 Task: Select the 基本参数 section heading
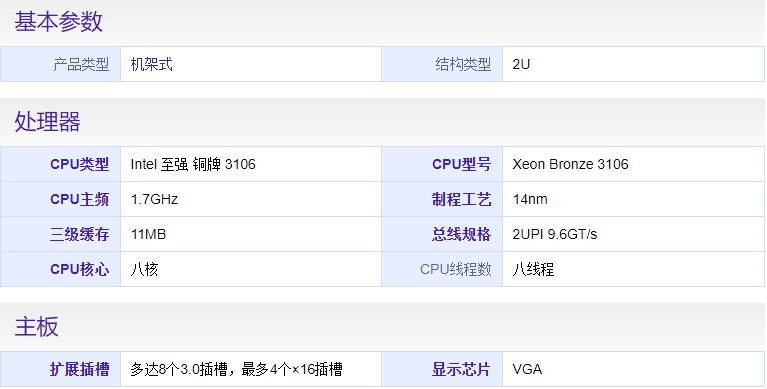[58, 22]
